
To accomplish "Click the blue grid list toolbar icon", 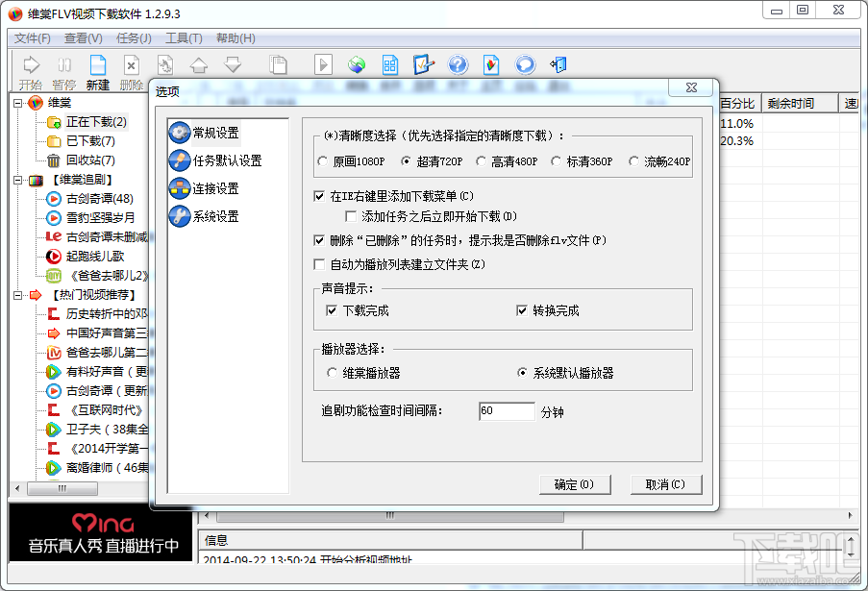I will pos(390,64).
